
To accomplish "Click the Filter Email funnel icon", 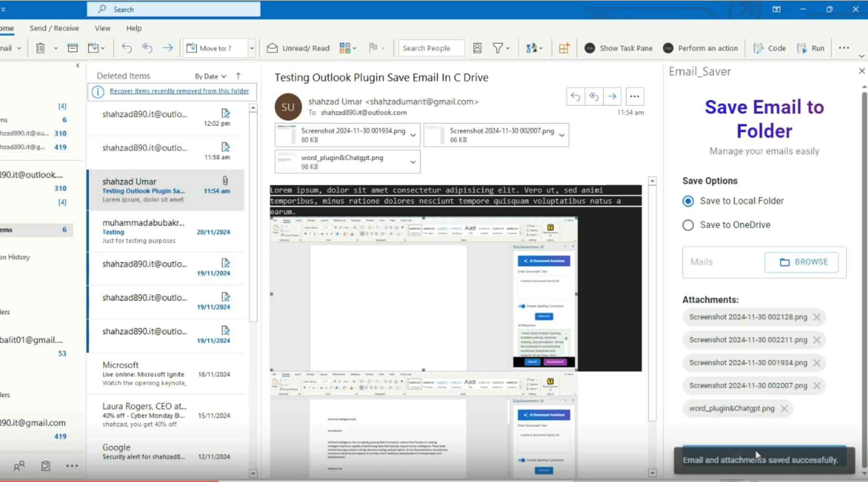I will point(498,48).
